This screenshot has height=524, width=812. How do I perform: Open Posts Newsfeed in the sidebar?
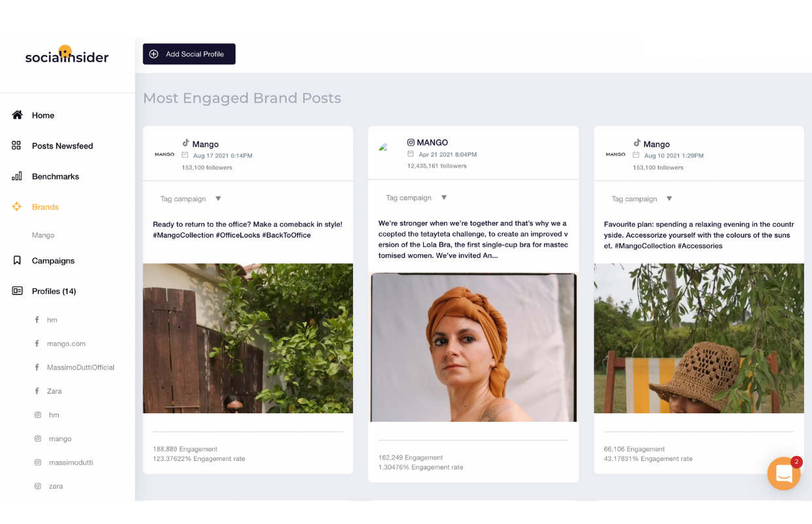tap(62, 146)
